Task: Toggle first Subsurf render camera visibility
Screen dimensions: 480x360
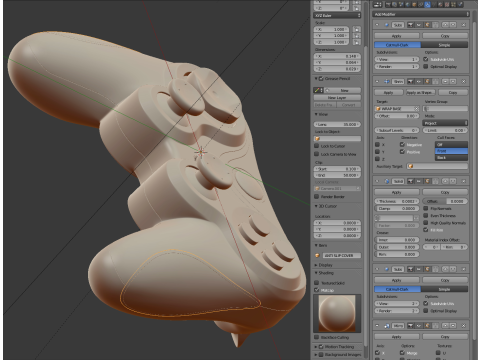Action: point(410,25)
